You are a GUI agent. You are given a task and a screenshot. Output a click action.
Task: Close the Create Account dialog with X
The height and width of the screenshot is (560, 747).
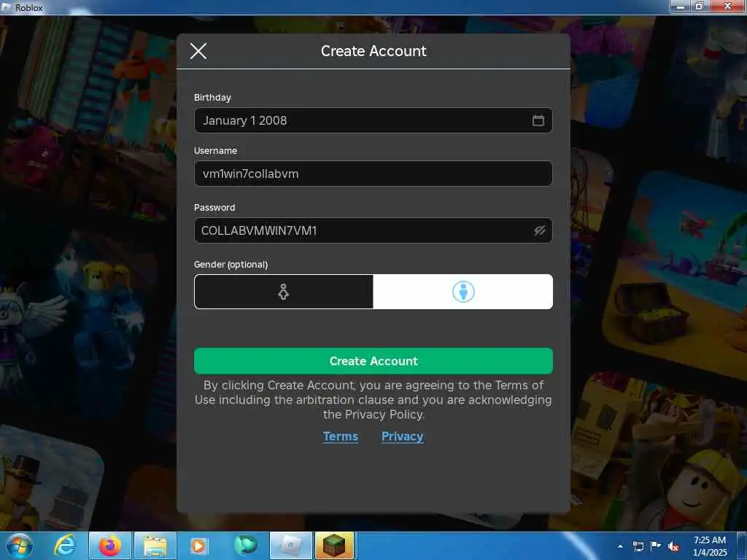pyautogui.click(x=198, y=51)
